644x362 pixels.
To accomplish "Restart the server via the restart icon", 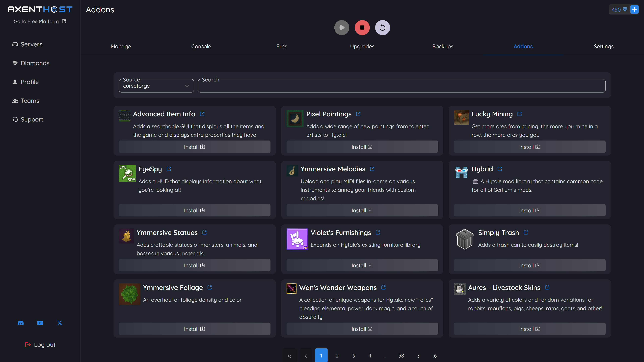I will pyautogui.click(x=383, y=27).
